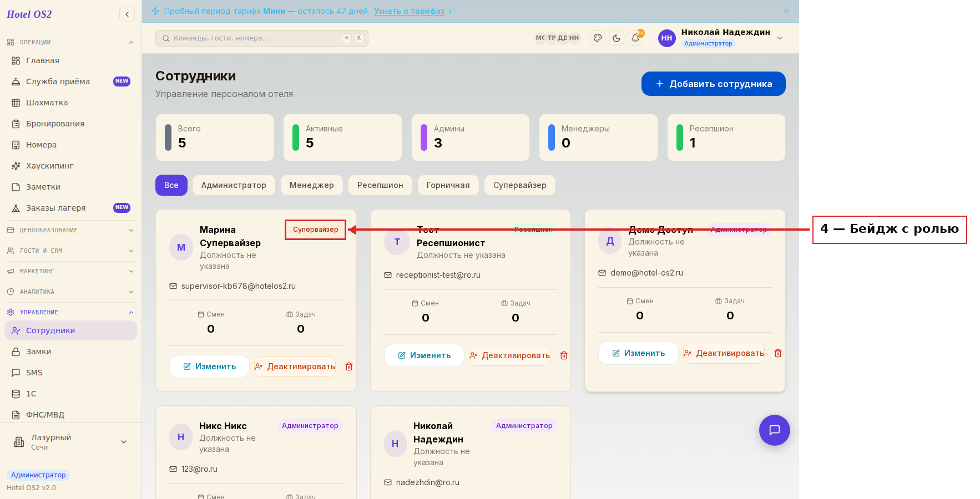Open Номера in sidebar
The image size is (980, 499).
coord(70,145)
